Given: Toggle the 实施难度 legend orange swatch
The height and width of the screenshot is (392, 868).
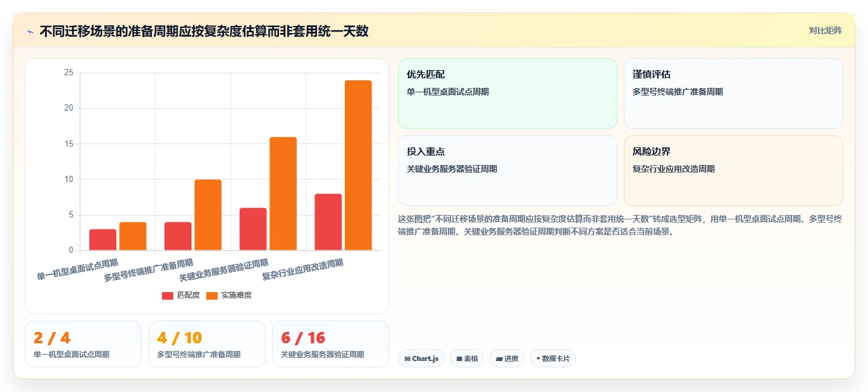Looking at the screenshot, I should point(212,296).
